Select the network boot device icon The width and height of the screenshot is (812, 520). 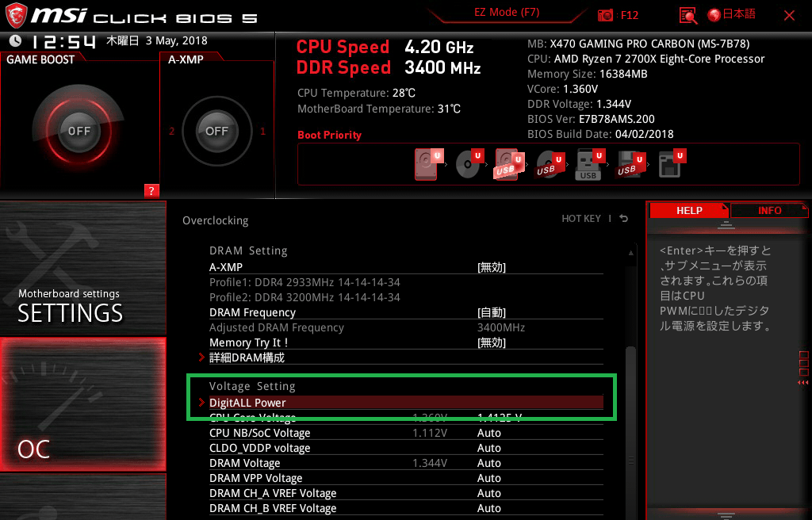[x=672, y=164]
